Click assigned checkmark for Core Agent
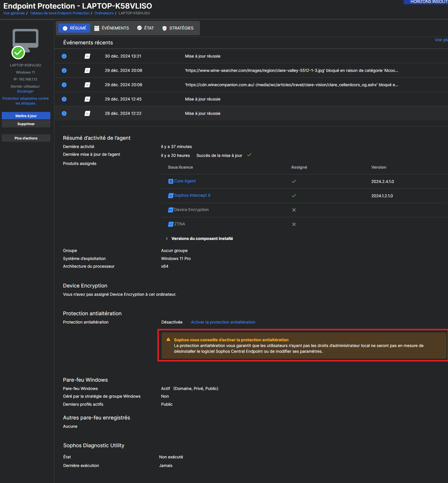 294,181
